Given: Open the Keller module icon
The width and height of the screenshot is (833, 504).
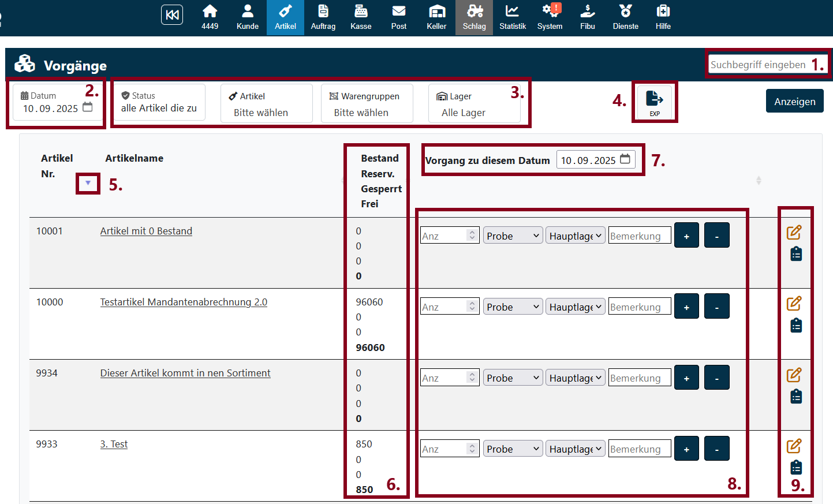Looking at the screenshot, I should click(436, 17).
